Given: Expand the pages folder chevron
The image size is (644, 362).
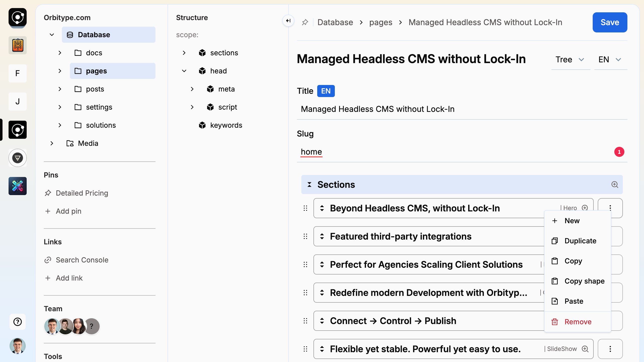Looking at the screenshot, I should [60, 71].
